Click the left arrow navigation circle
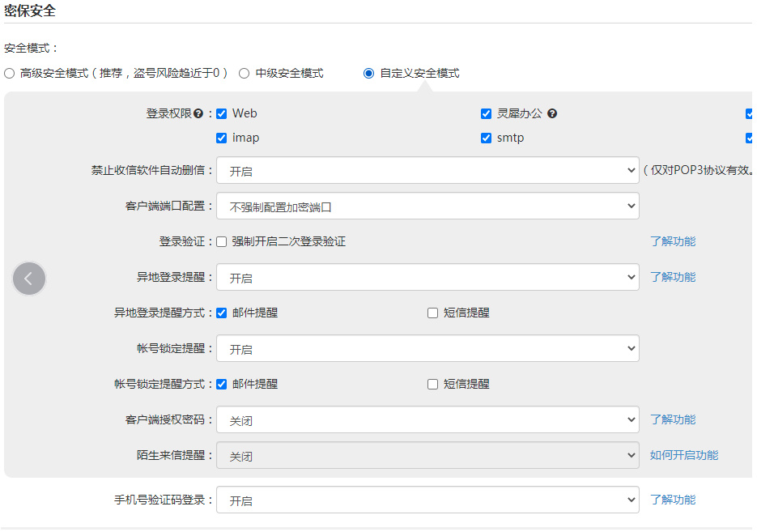This screenshot has width=757, height=532. coord(29,279)
